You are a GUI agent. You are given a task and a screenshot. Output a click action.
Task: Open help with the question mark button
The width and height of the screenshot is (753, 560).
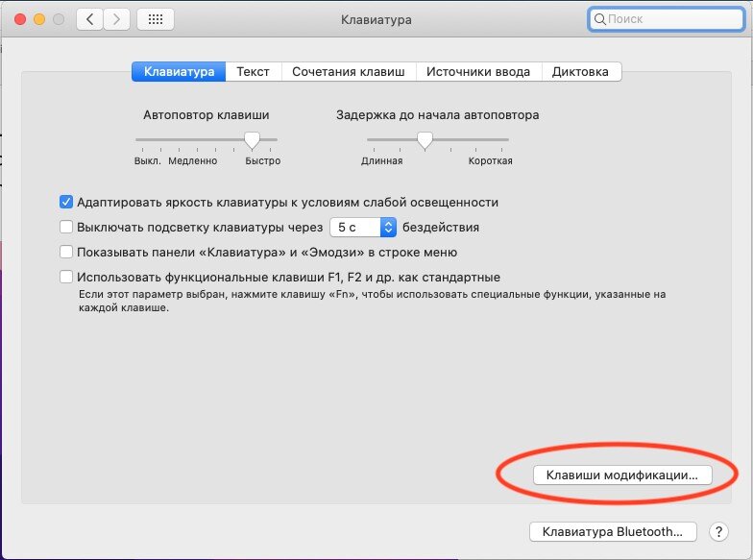[x=718, y=532]
